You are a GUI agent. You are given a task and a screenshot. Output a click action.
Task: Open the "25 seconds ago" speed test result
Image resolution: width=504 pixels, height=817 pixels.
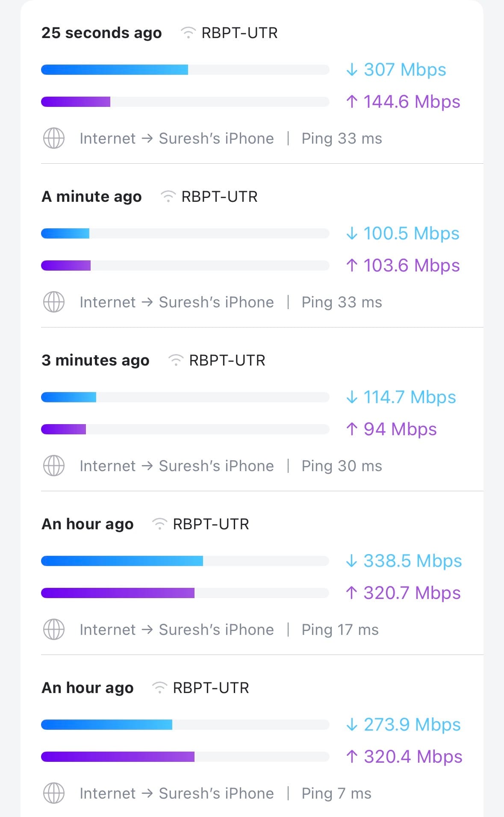pyautogui.click(x=101, y=33)
